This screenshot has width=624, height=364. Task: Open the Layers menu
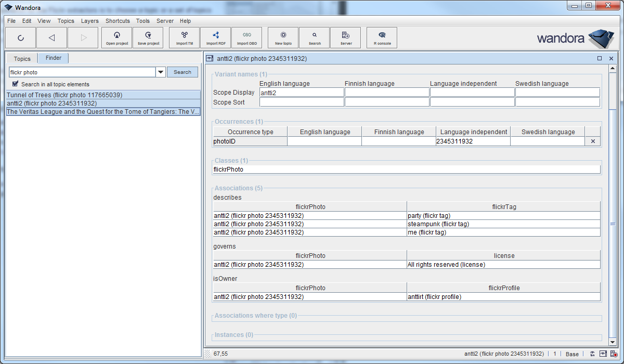89,21
